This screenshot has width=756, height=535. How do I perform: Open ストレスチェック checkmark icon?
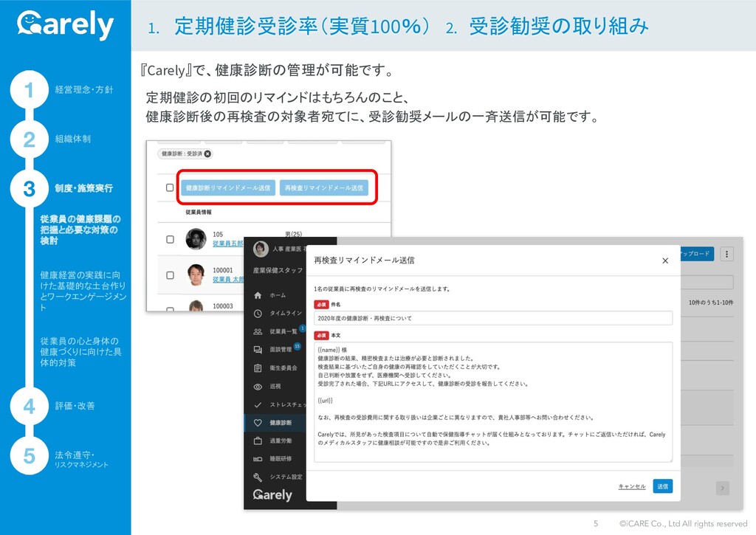tap(258, 405)
